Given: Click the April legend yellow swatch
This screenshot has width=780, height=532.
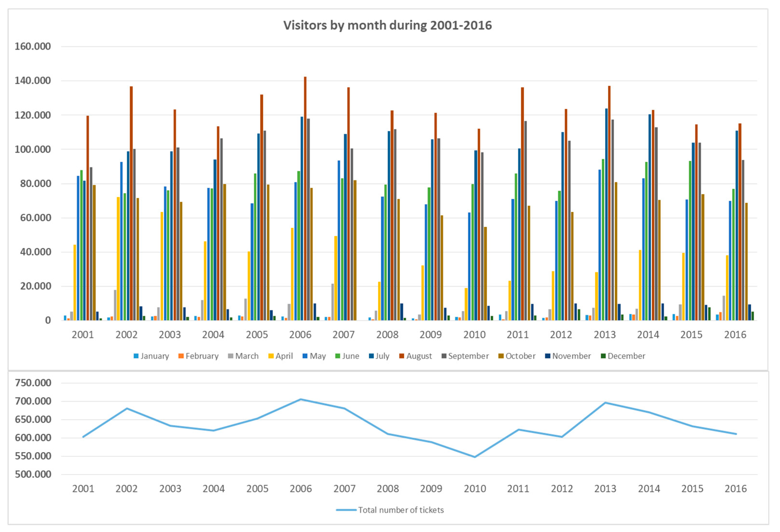Looking at the screenshot, I should coord(271,356).
